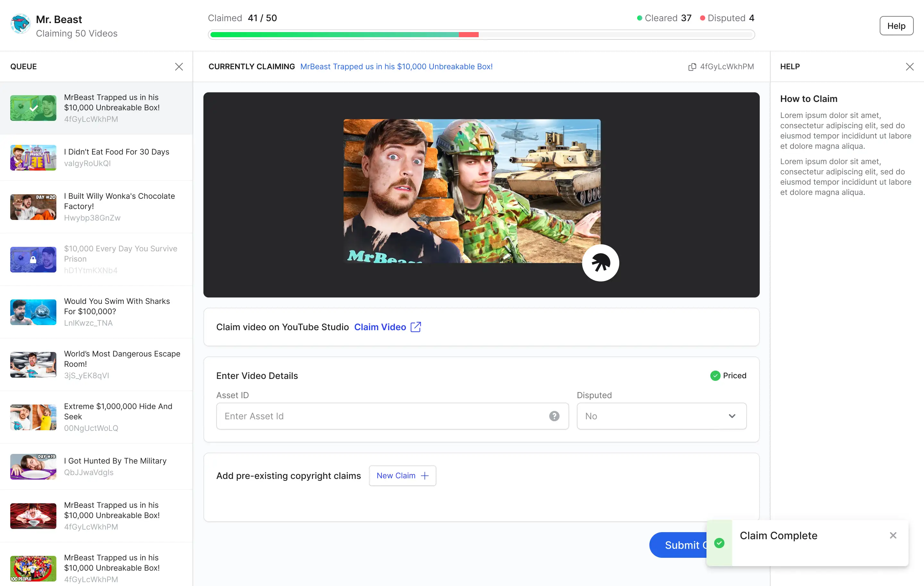Click checkmark on first queue thumbnail
The height and width of the screenshot is (586, 924).
point(33,108)
